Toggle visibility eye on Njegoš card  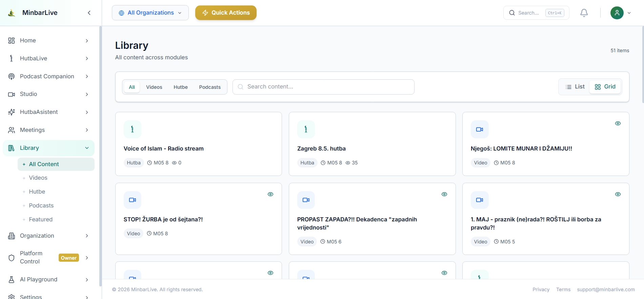618,123
